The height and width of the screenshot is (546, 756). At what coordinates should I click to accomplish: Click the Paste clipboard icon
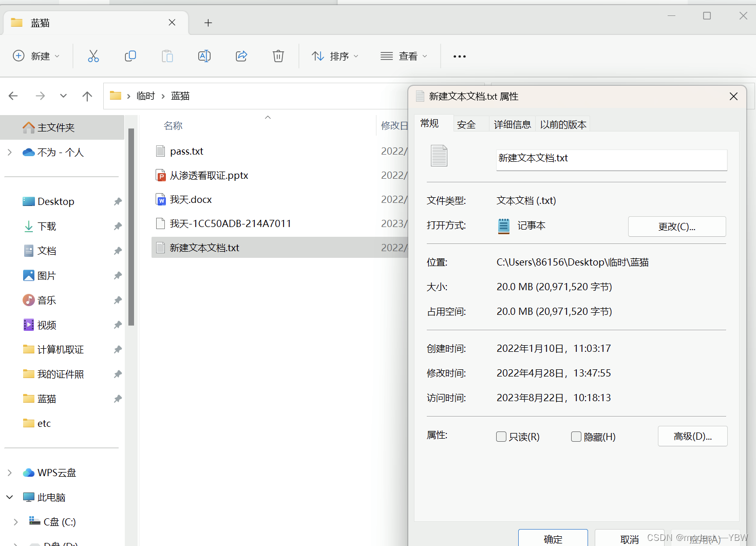coord(167,56)
